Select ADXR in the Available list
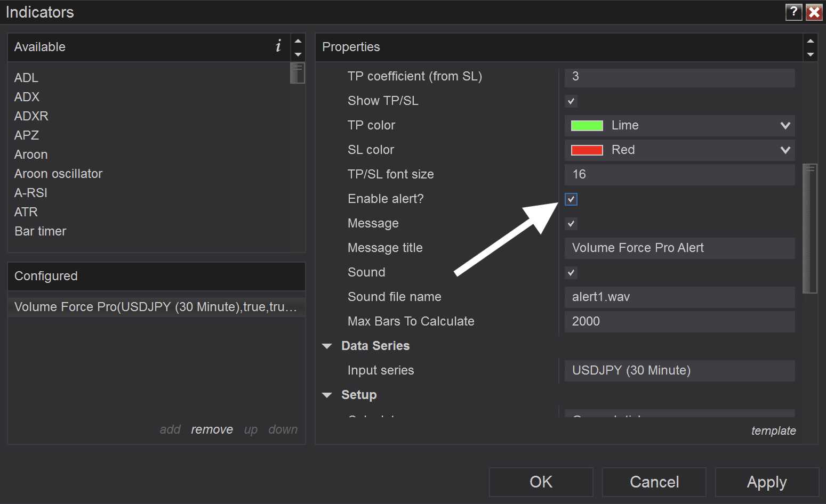 pos(31,116)
